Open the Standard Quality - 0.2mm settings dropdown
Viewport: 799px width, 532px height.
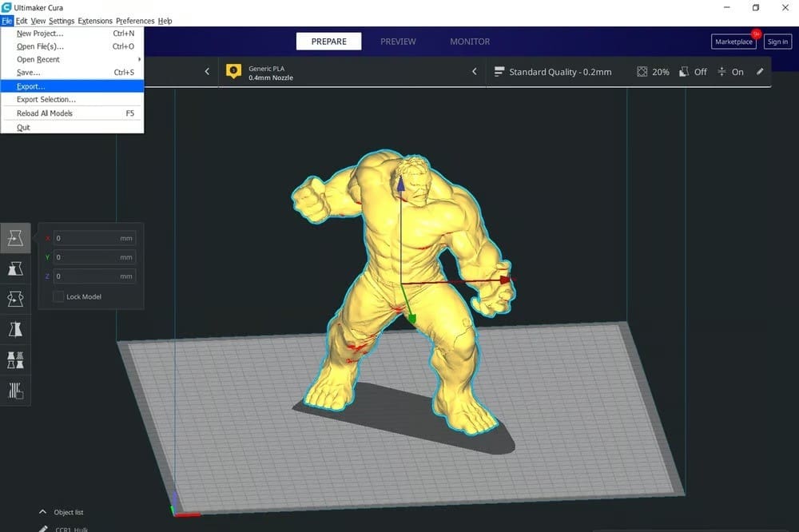629,72
